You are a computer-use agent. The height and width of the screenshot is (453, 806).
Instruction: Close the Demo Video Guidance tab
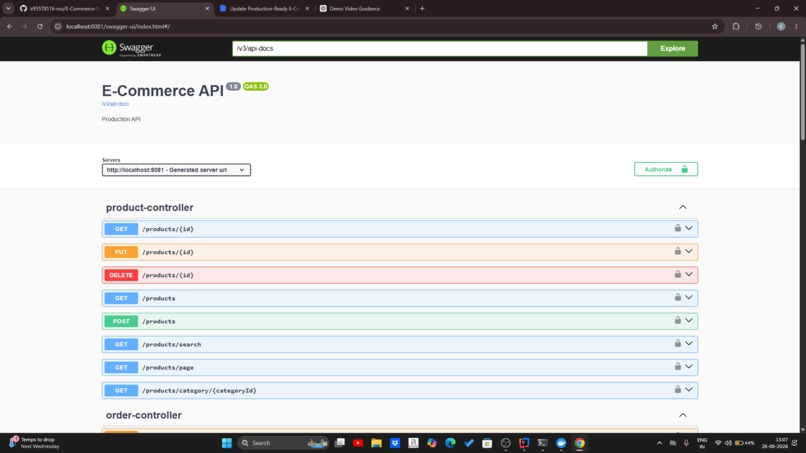pos(407,9)
